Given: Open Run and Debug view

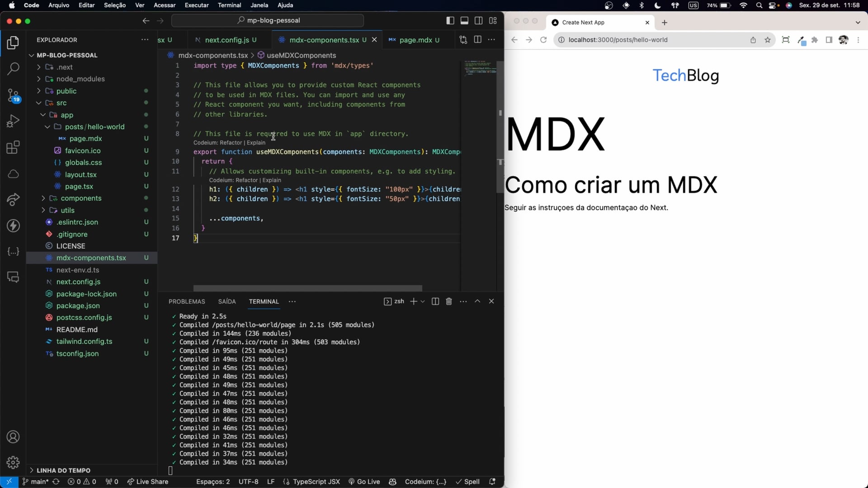Looking at the screenshot, I should 13,121.
